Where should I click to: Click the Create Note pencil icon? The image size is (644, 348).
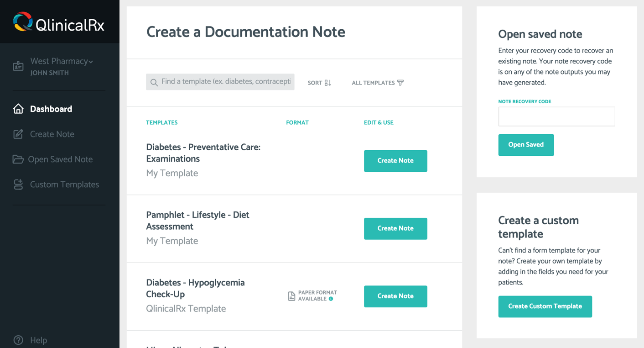click(x=18, y=134)
